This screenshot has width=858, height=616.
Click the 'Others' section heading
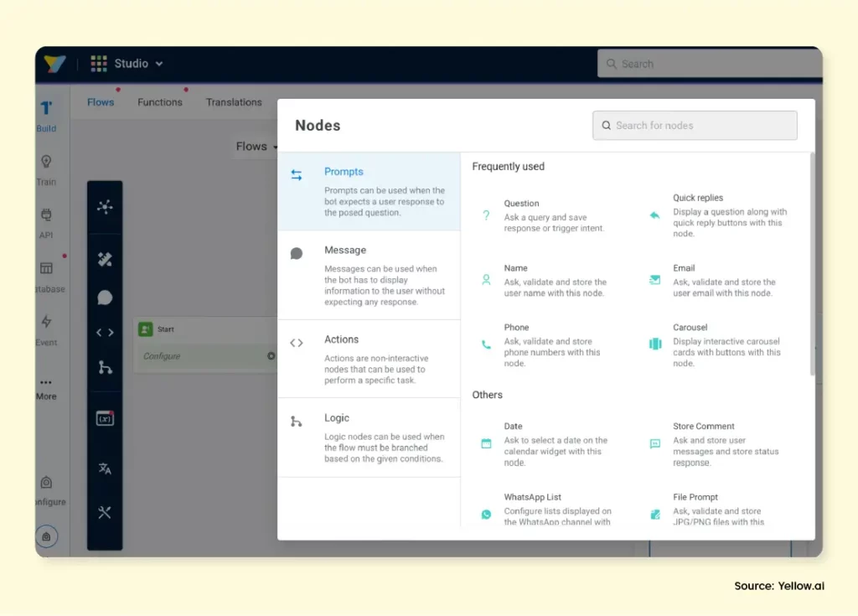click(x=487, y=395)
